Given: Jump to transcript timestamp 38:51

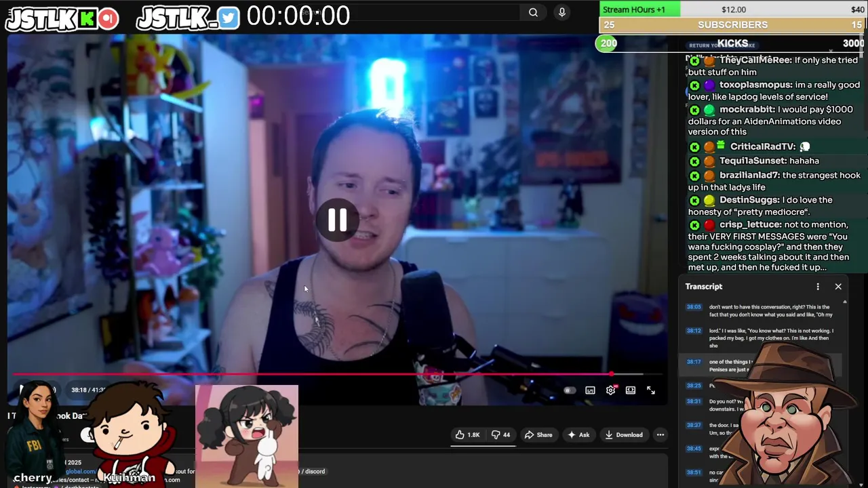Looking at the screenshot, I should point(694,472).
